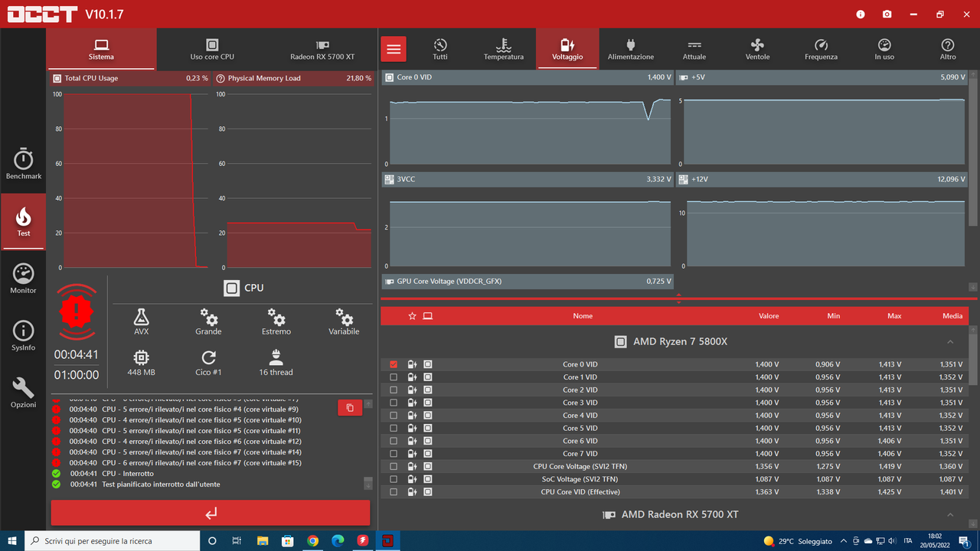Viewport: 980px width, 551px height.
Task: Click the monitor display column header icon
Action: [x=428, y=316]
